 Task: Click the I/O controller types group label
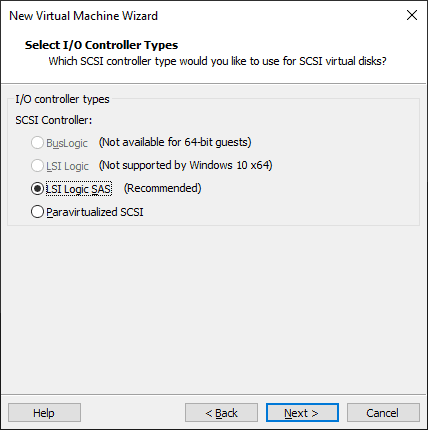pyautogui.click(x=62, y=99)
